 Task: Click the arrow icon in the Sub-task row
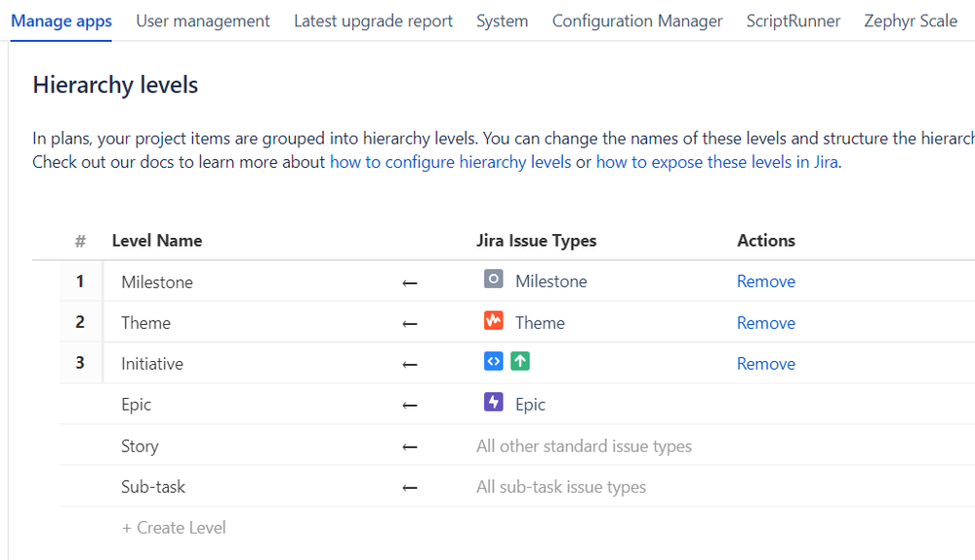click(410, 488)
